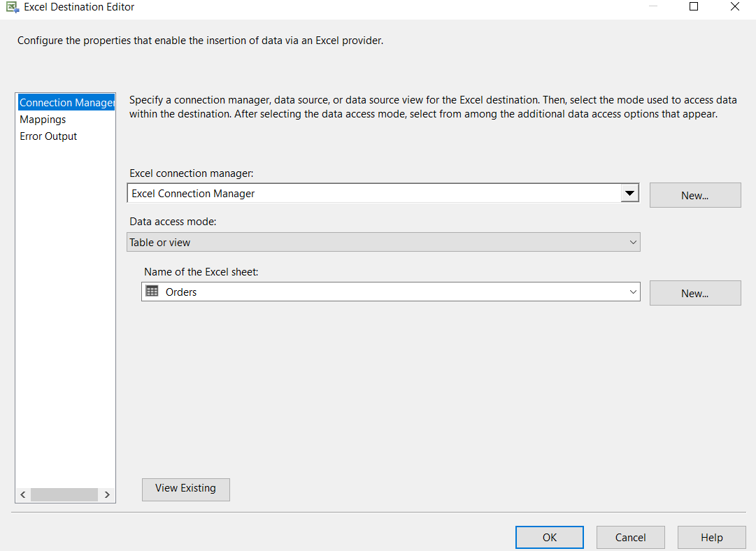Screen dimensions: 756x551
Task: Close the Excel Destination Editor dialog
Action: pos(734,7)
